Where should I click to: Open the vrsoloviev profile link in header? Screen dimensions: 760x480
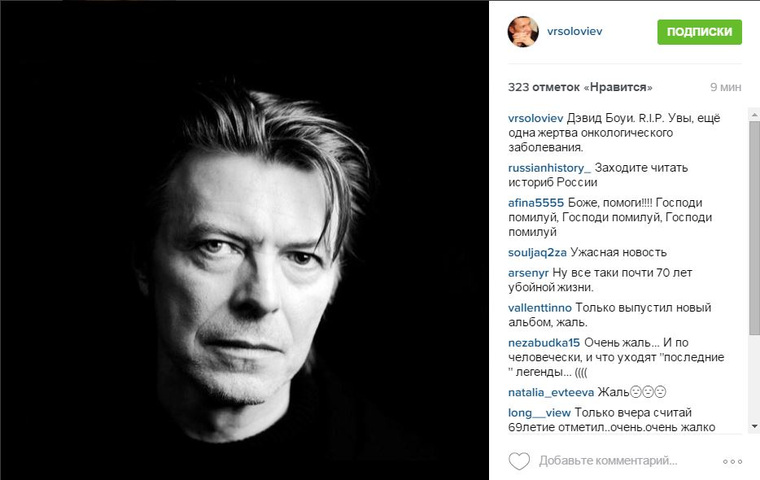click(x=575, y=32)
